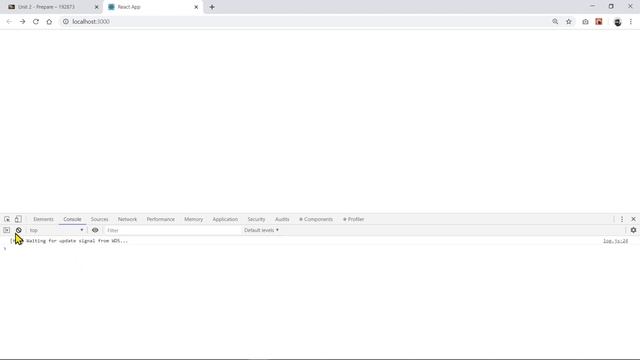Screen dimensions: 640x360
Task: Switch to the Console panel
Action: coord(72,219)
